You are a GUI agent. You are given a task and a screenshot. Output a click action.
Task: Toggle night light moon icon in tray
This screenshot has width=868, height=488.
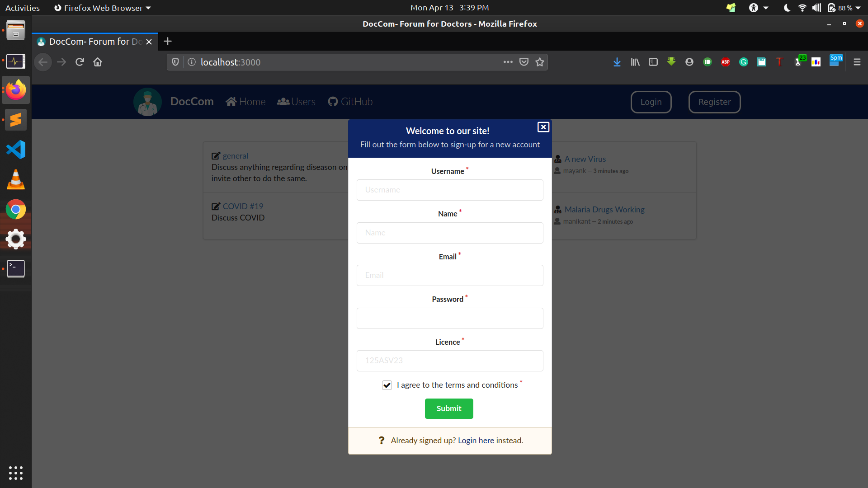pyautogui.click(x=787, y=8)
